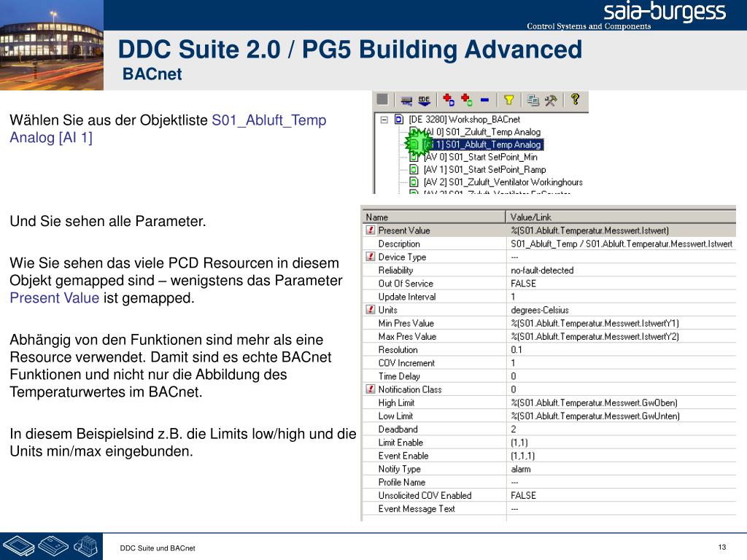The width and height of the screenshot is (747, 560).
Task: Select the Notification Class parameter name
Action: coord(410,389)
